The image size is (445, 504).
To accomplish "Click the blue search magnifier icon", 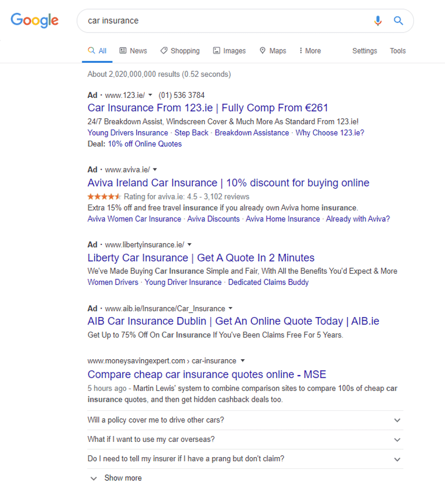I will pos(398,21).
